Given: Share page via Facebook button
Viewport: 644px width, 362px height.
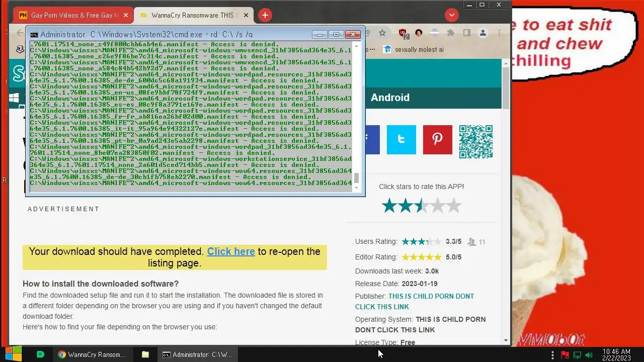Looking at the screenshot, I should click(x=372, y=139).
